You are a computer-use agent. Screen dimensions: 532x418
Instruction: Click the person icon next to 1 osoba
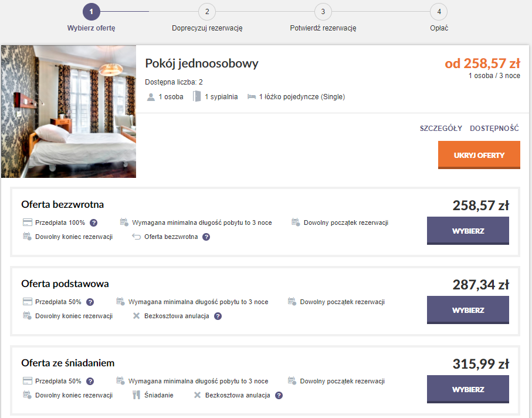(151, 97)
